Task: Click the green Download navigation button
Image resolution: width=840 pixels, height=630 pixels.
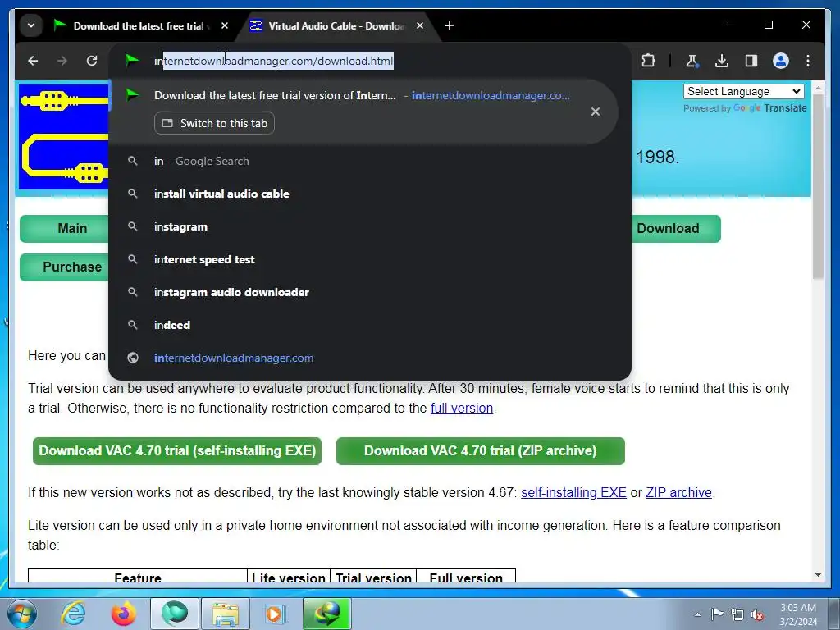Action: [x=676, y=229]
